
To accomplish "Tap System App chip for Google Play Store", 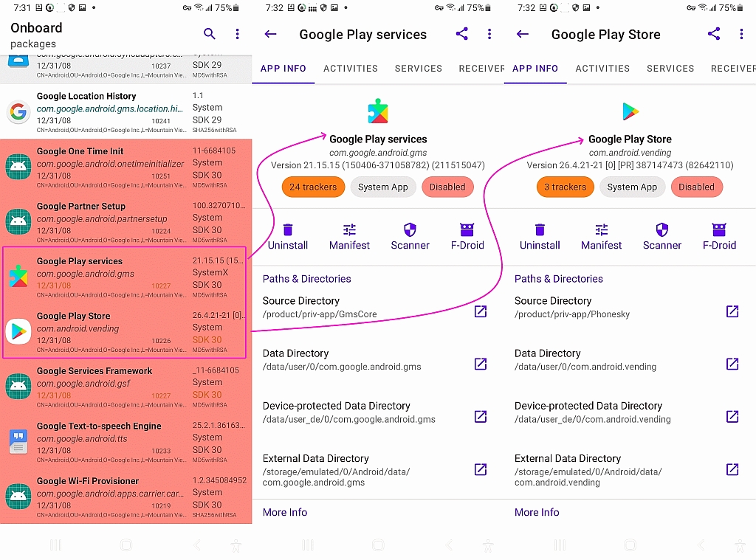I will pos(632,187).
